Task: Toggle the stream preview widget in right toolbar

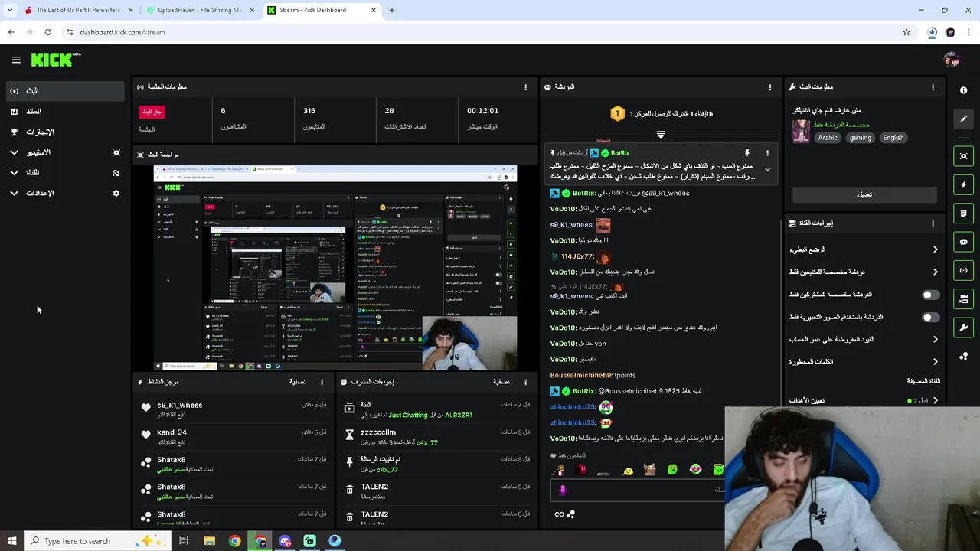Action: [963, 156]
